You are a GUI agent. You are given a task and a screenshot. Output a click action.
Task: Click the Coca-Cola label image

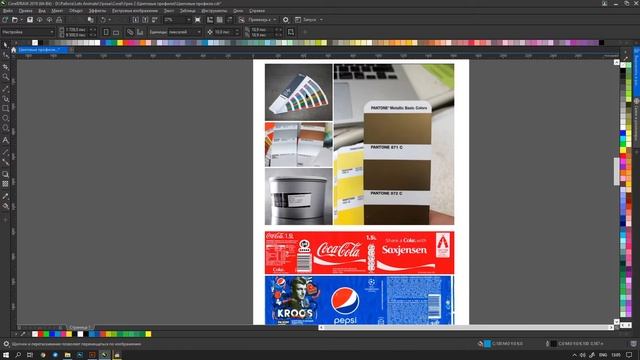point(359,252)
